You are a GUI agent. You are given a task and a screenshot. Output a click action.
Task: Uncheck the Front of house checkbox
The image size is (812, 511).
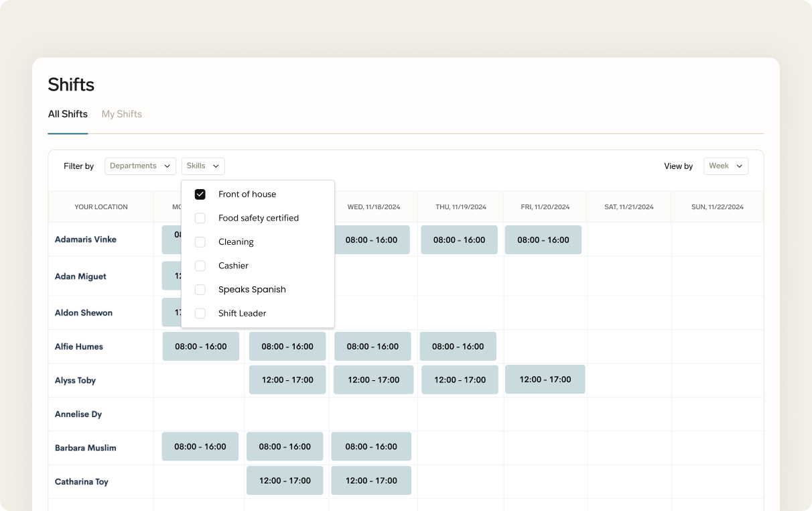coord(200,194)
